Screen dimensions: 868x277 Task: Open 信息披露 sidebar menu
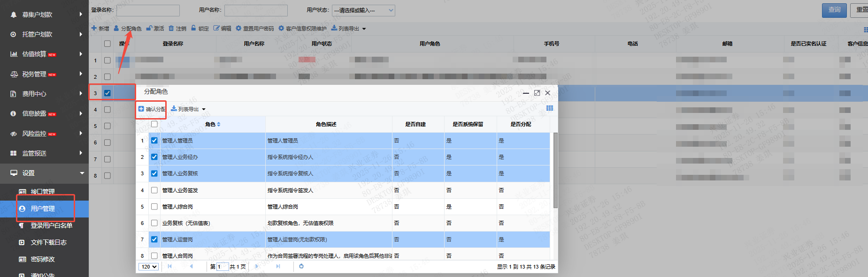[x=44, y=113]
